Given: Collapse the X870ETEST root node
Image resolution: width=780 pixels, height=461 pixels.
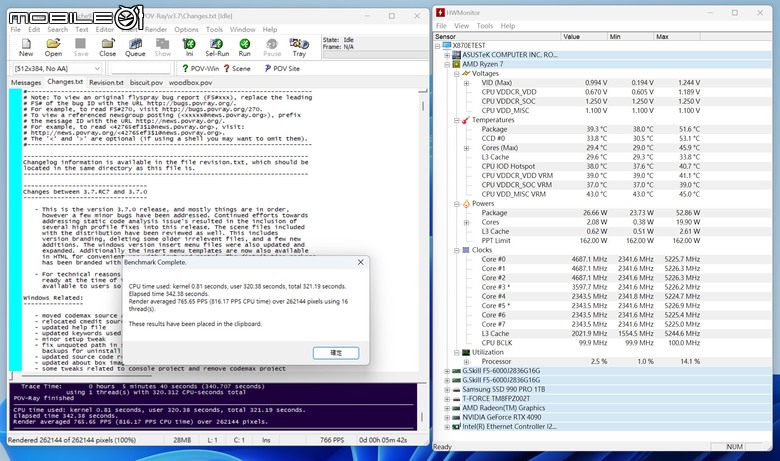Looking at the screenshot, I should point(438,46).
